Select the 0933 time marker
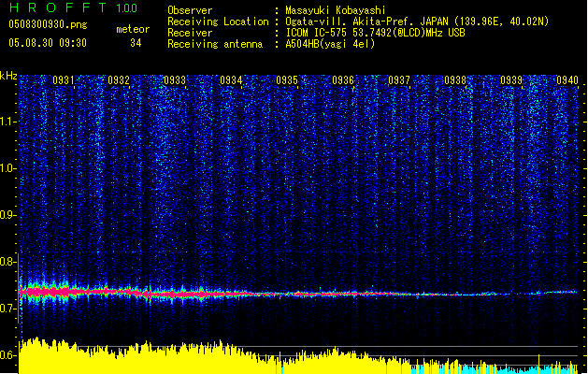The image size is (588, 374). (x=175, y=80)
